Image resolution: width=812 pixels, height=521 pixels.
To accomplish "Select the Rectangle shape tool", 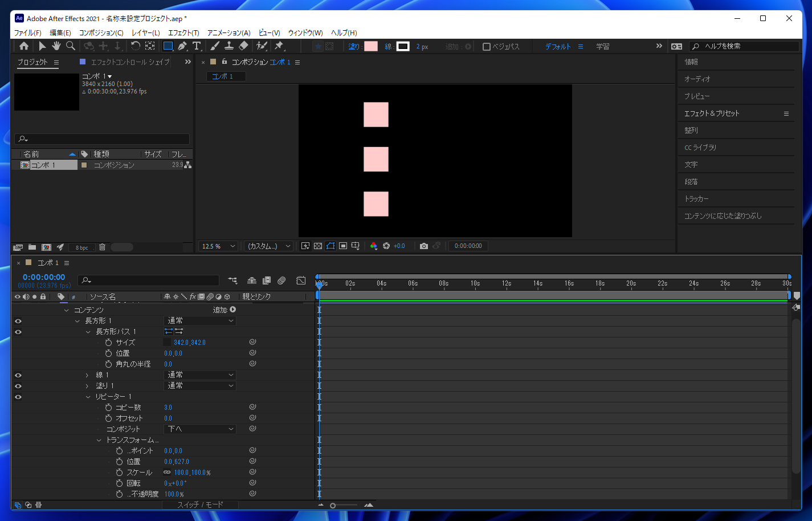I will coord(168,46).
